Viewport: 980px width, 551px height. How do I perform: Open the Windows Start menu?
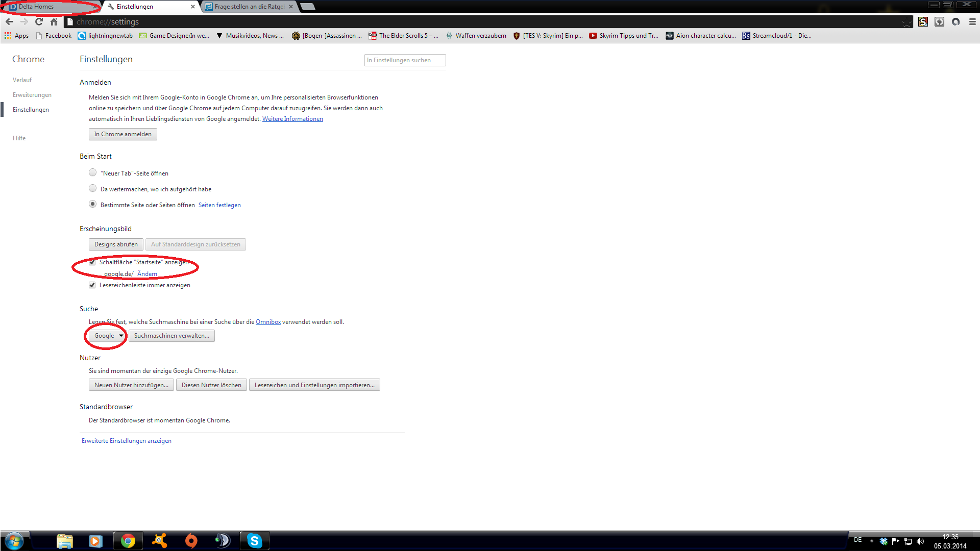(14, 541)
